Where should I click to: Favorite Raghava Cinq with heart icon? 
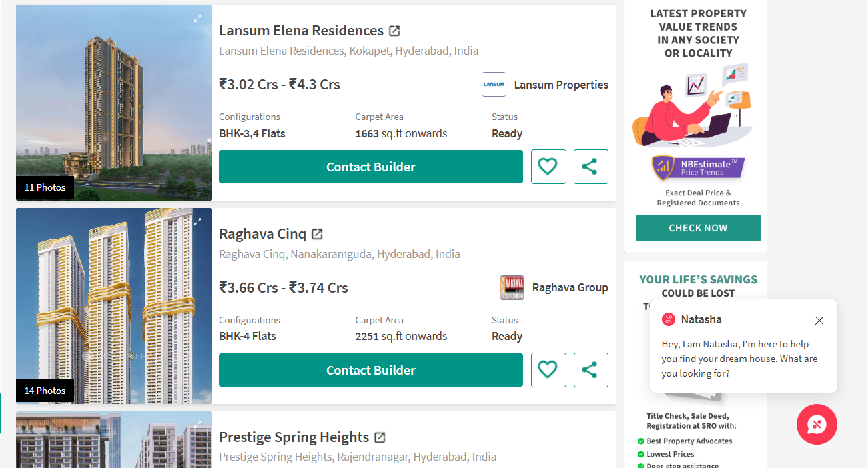pyautogui.click(x=548, y=370)
